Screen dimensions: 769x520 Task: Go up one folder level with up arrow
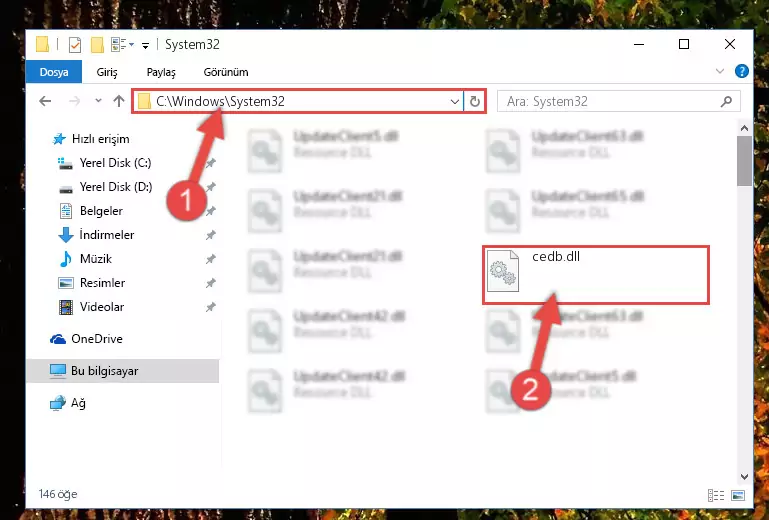119,101
